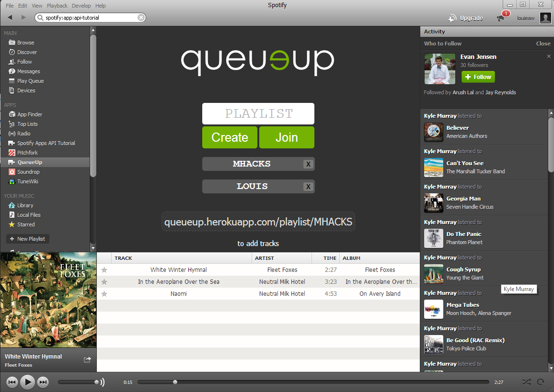Screen dimensions: 554x392
Task: Click the Fleet Foxes album artwork
Action: (48, 300)
